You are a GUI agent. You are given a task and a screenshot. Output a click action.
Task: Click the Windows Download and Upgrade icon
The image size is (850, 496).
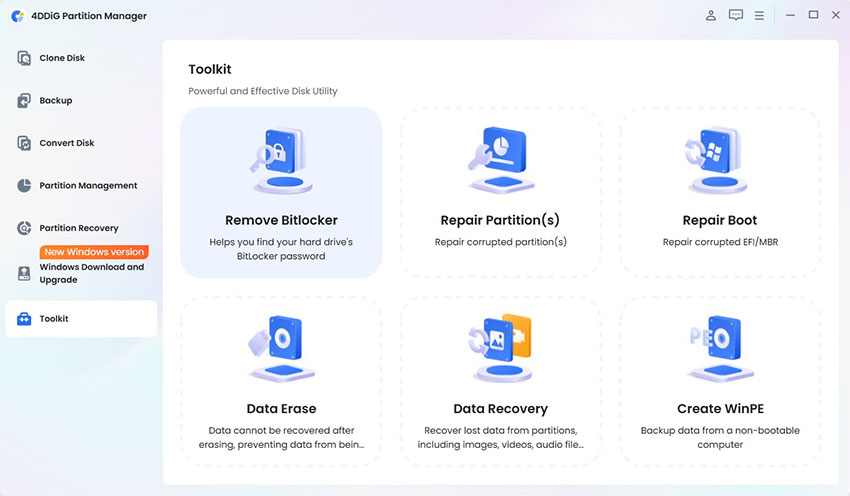(x=24, y=274)
